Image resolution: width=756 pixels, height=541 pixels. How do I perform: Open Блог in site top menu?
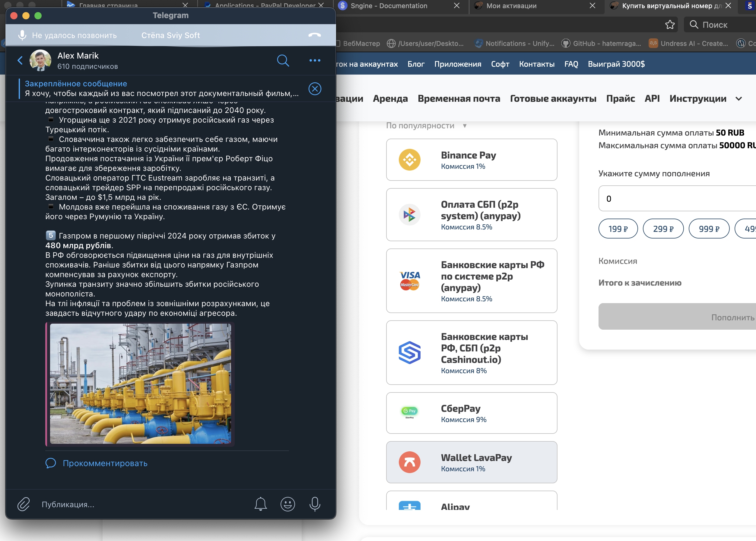(x=416, y=64)
